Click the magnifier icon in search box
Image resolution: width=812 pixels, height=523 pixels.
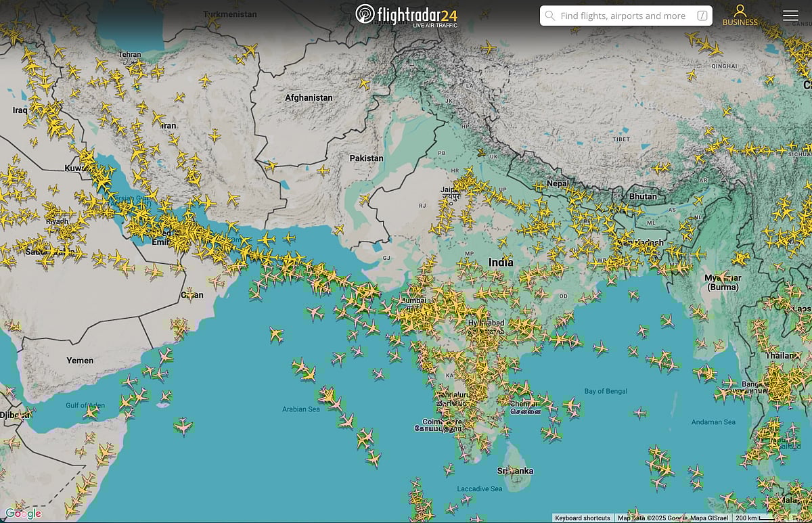coord(550,16)
